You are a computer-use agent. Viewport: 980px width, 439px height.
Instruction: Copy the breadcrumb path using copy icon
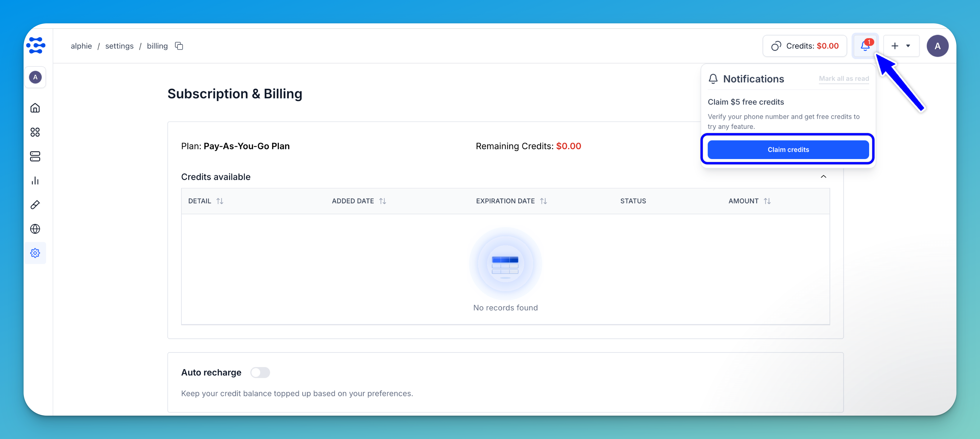click(x=179, y=46)
